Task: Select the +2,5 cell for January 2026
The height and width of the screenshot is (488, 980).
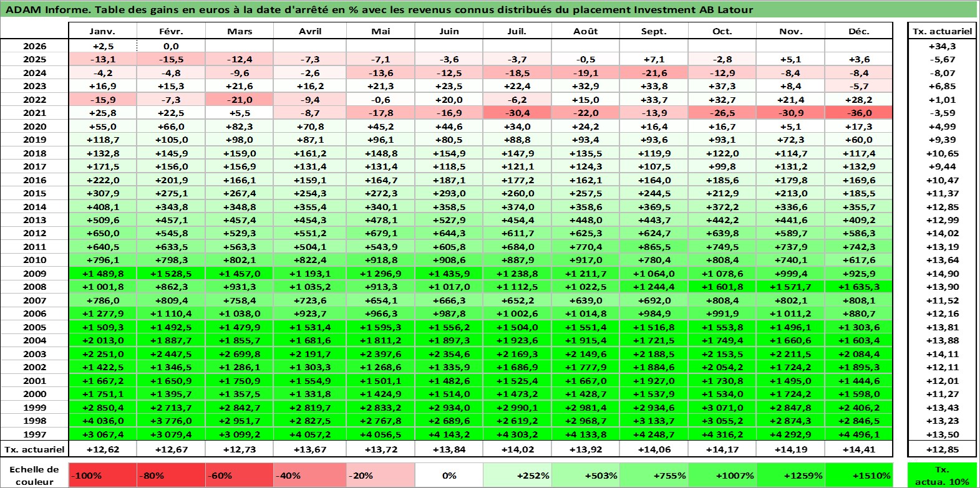Action: pos(102,46)
